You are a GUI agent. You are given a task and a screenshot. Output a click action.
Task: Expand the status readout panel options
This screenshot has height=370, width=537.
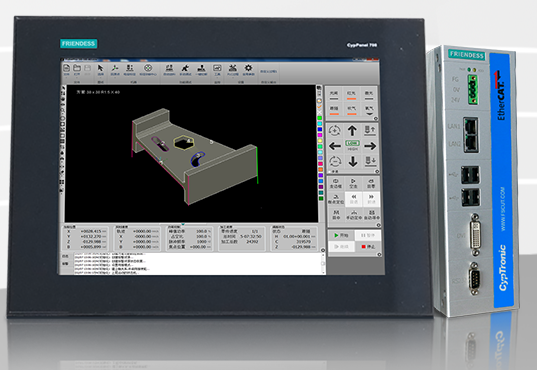click(x=323, y=250)
